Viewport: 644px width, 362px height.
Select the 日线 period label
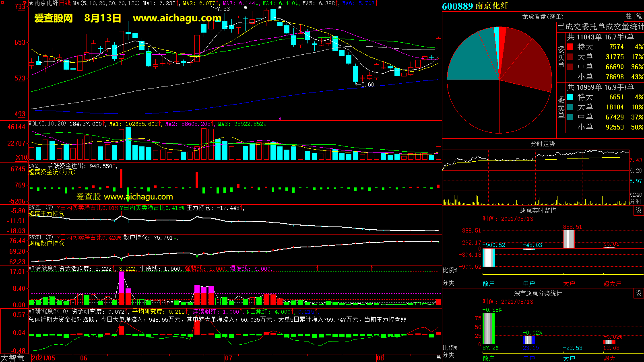[x=65, y=3]
